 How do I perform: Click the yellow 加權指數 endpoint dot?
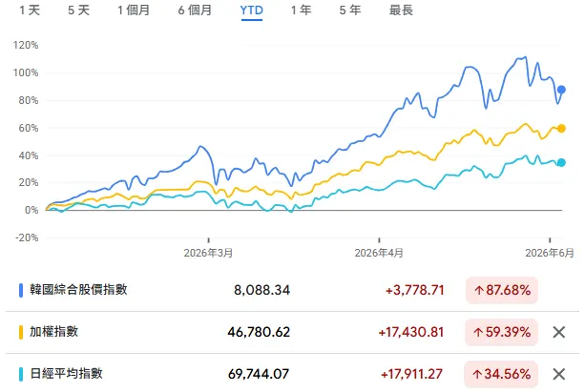[561, 129]
